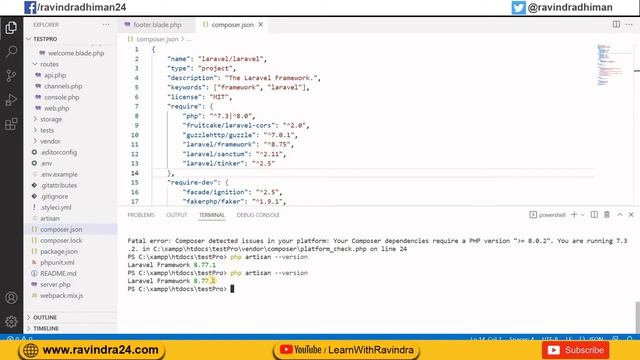Screen dimensions: 640x360
Task: Click the "laravel/framework" line in editor
Action: [238, 144]
